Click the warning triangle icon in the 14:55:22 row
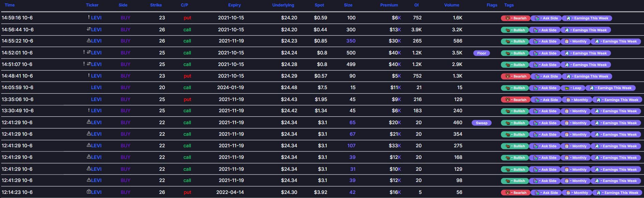The height and width of the screenshot is (198, 644). coord(89,40)
